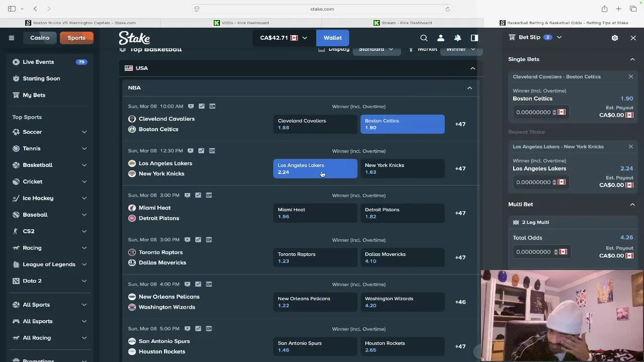Image resolution: width=644 pixels, height=362 pixels.
Task: Open live stream icon for Heat-Pistons game
Action: (187, 195)
